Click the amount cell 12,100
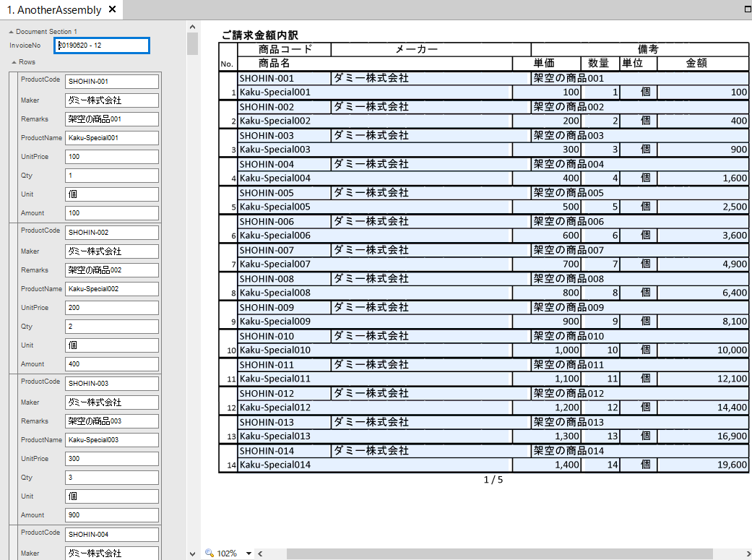The image size is (752, 560). (x=703, y=379)
